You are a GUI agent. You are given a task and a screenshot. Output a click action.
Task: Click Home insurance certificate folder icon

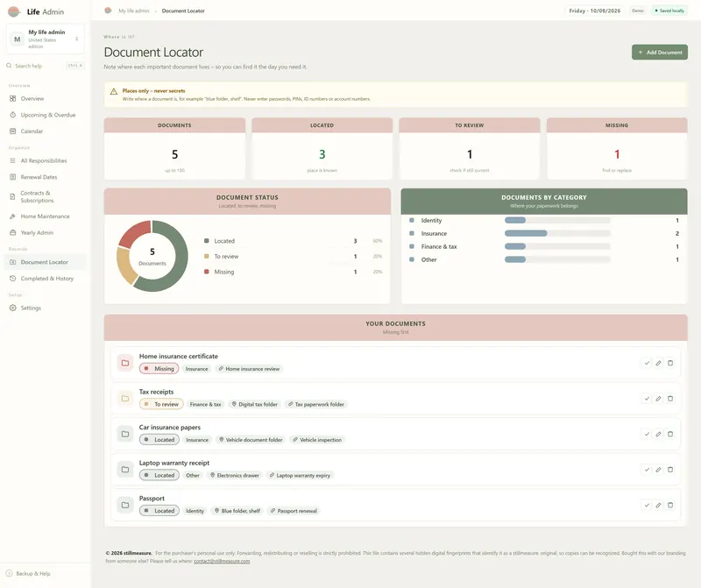click(x=125, y=363)
